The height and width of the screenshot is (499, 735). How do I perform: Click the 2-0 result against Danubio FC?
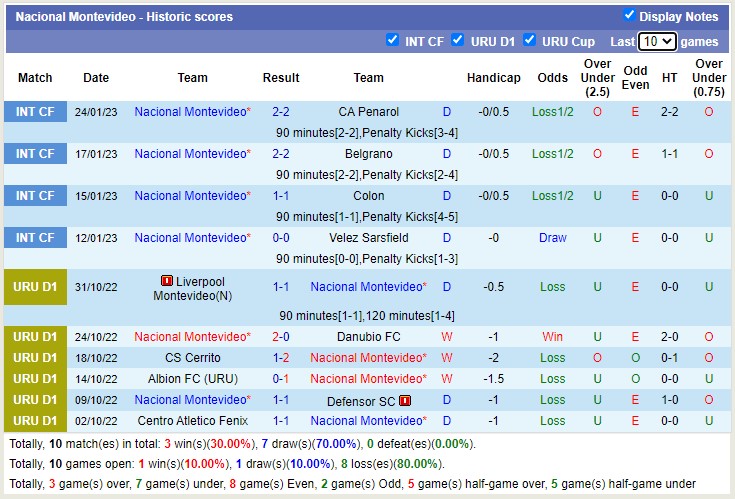pos(281,337)
